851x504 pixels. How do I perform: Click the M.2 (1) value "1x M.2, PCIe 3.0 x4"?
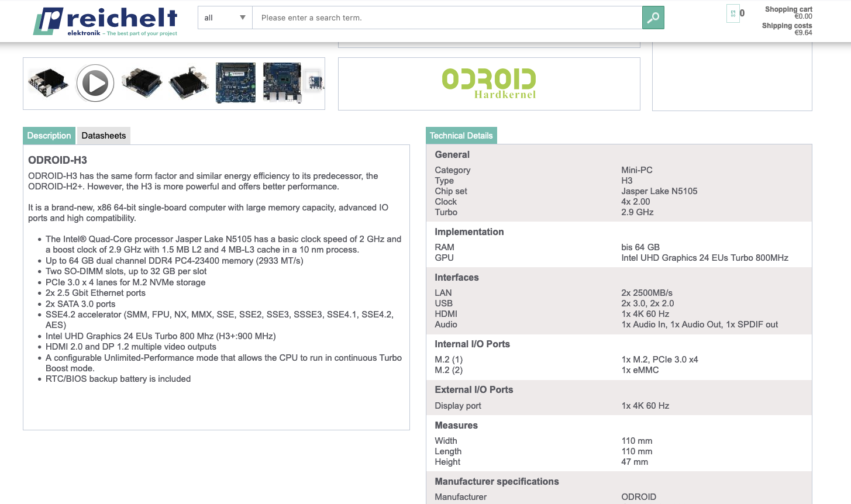[660, 360]
